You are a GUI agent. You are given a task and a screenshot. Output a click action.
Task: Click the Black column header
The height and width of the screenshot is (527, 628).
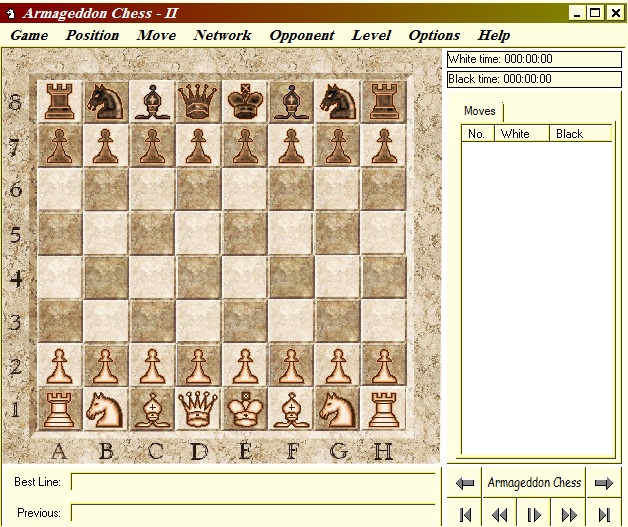[580, 133]
